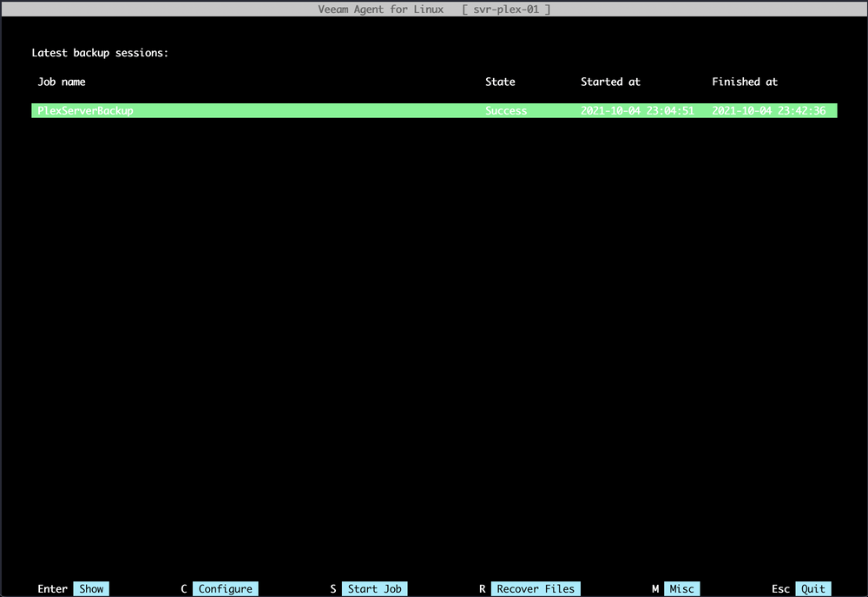868x597 pixels.
Task: Click the svr-plex-01 hostname in title
Action: pos(506,9)
